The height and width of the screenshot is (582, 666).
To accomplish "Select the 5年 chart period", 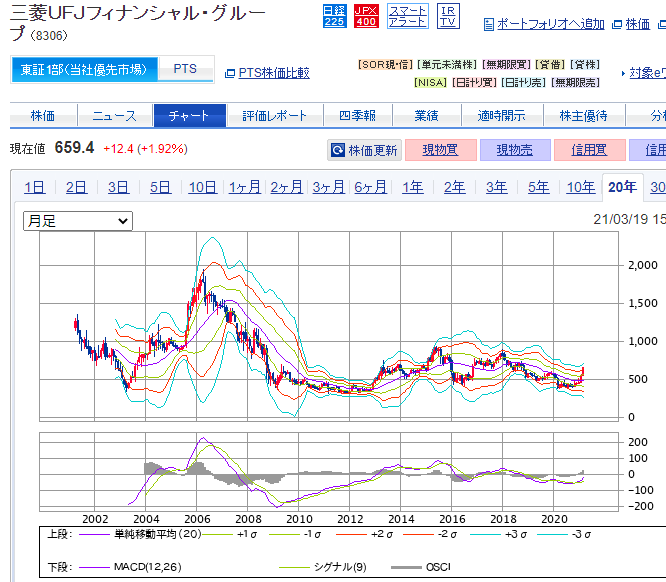I will coord(539,187).
